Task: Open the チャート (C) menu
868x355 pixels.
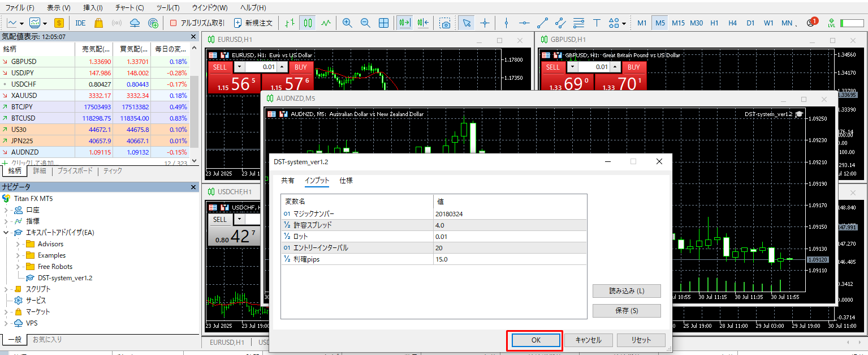Action: (129, 8)
